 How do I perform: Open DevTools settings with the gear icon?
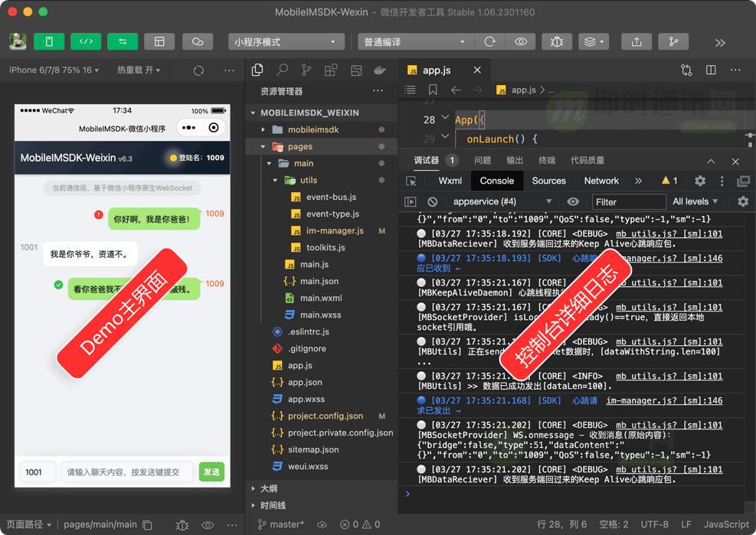point(699,181)
